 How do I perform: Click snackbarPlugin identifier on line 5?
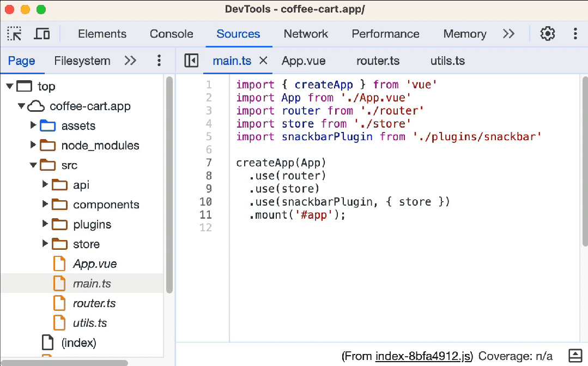click(327, 137)
